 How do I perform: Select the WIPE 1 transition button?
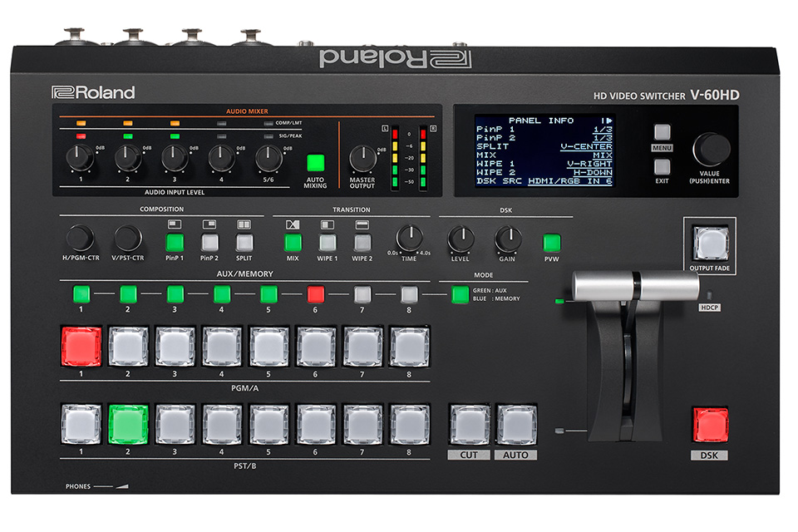pyautogui.click(x=328, y=243)
